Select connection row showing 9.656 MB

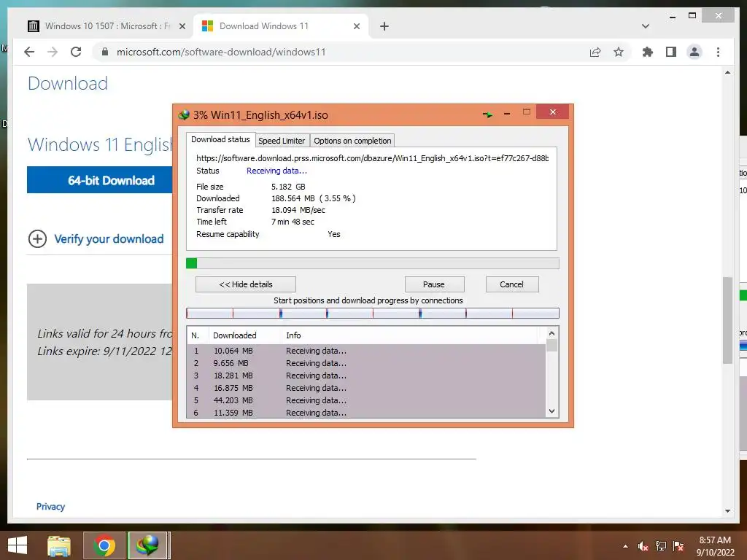tap(366, 363)
